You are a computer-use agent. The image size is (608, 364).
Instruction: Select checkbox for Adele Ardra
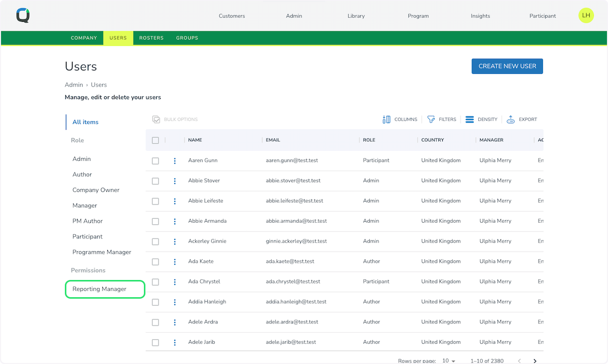[x=156, y=322]
